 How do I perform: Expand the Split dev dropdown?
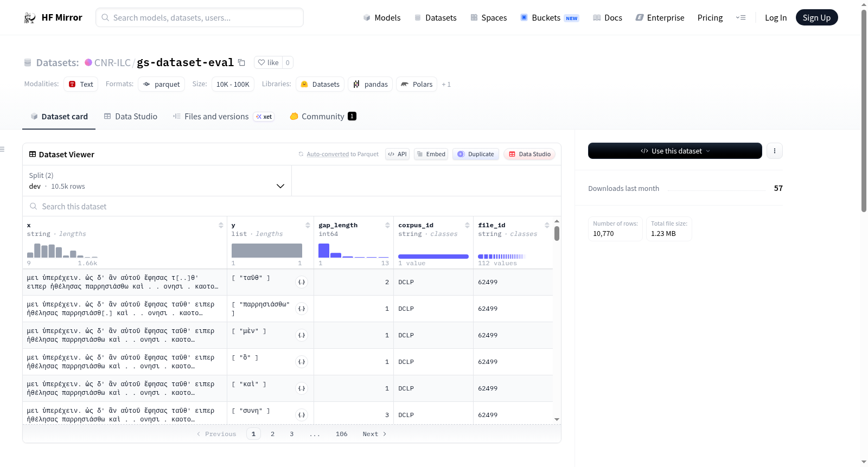pos(157,181)
